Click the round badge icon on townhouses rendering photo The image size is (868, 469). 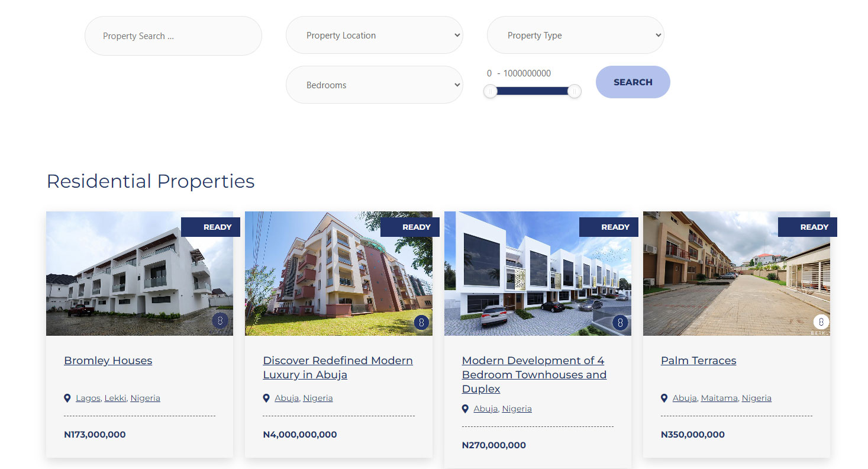[621, 323]
